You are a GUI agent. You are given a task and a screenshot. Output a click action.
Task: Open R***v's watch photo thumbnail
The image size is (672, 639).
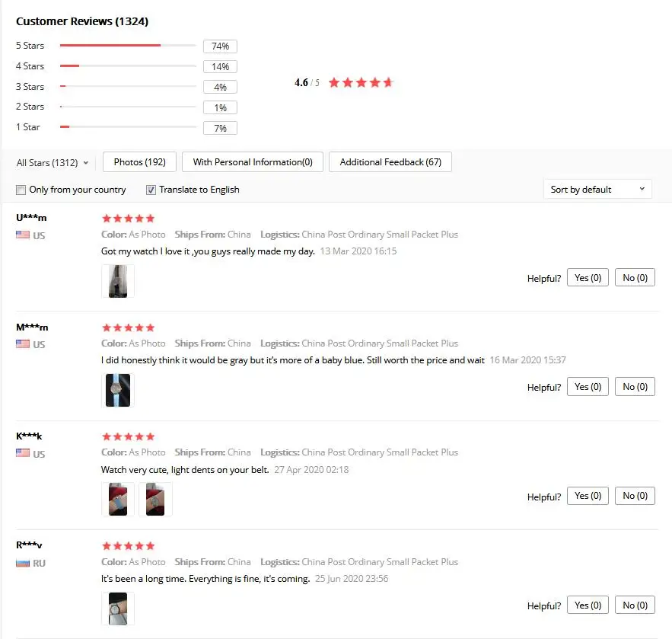click(x=118, y=609)
